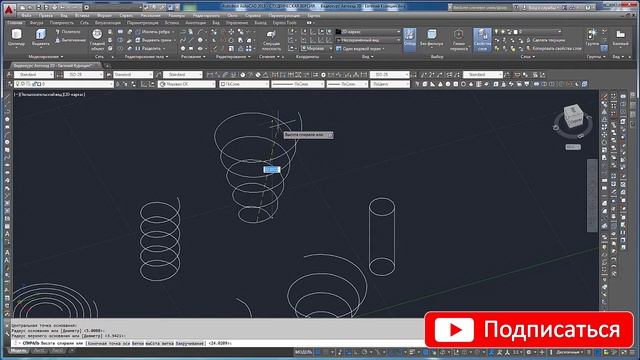Viewport: 640px width, 360px height.
Task: Click the Секущая плоскость tool
Action: (x=271, y=40)
